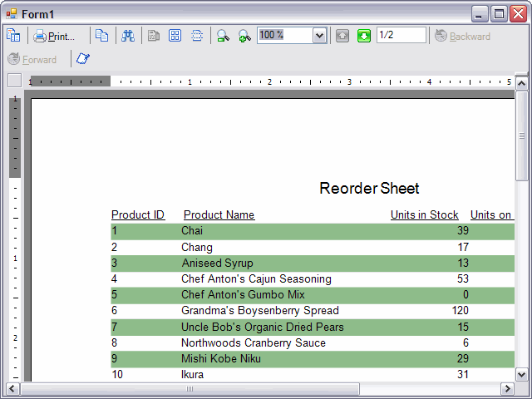
Task: Click the zoom in magnifier icon
Action: pos(244,36)
